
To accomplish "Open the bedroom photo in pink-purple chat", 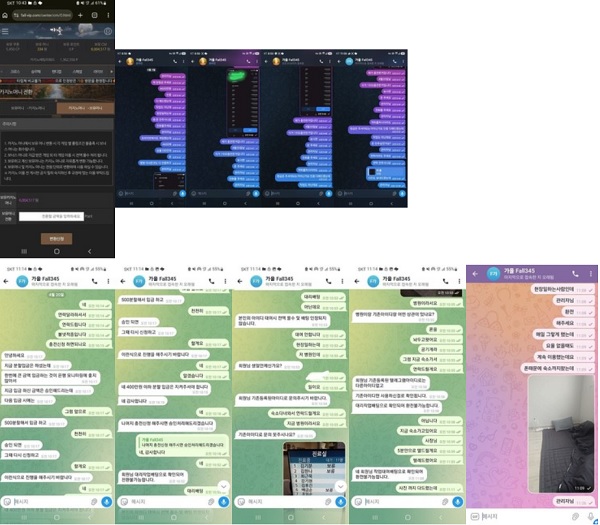I will pos(561,434).
